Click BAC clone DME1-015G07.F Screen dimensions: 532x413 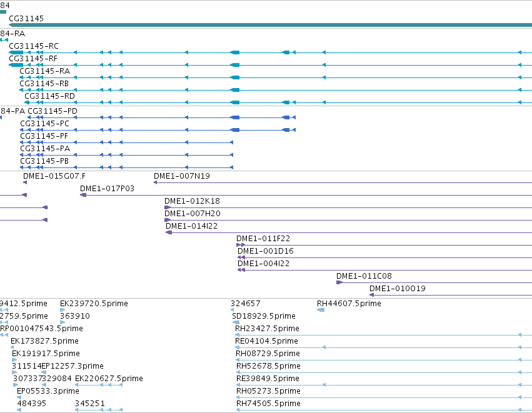click(54, 176)
